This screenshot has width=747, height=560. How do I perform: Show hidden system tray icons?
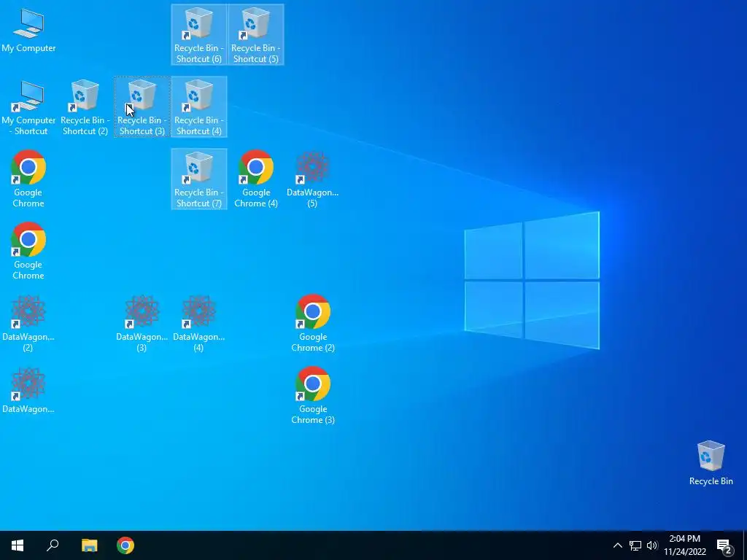click(617, 545)
